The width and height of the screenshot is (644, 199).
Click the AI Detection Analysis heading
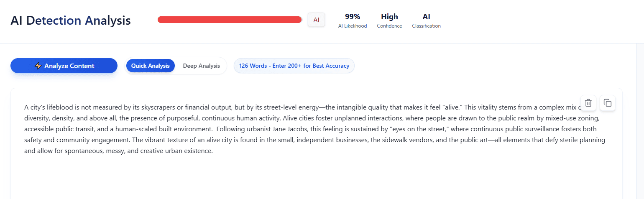pyautogui.click(x=71, y=20)
